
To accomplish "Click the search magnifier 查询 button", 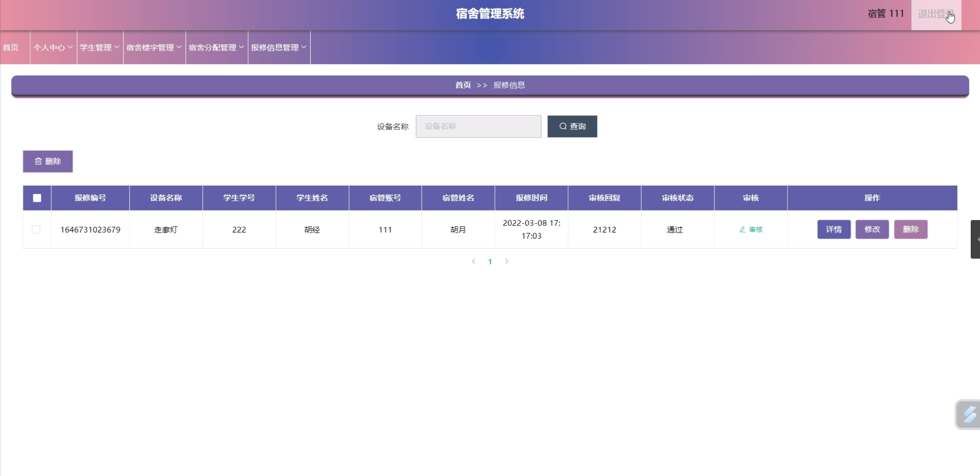I will click(572, 126).
